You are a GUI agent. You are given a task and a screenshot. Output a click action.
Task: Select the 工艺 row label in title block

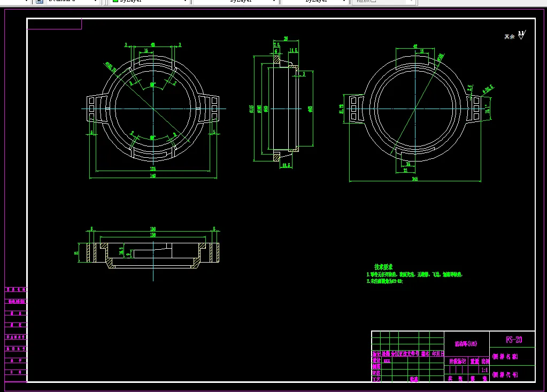pos(376,379)
